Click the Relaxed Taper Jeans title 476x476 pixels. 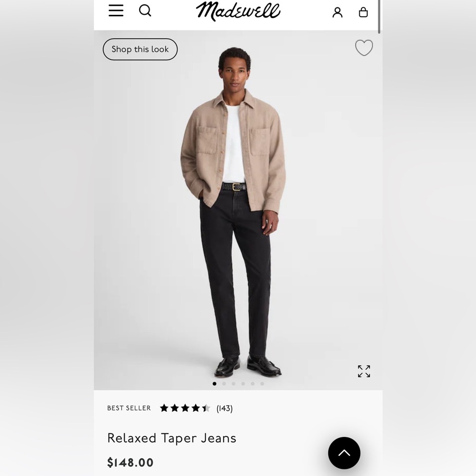point(172,438)
